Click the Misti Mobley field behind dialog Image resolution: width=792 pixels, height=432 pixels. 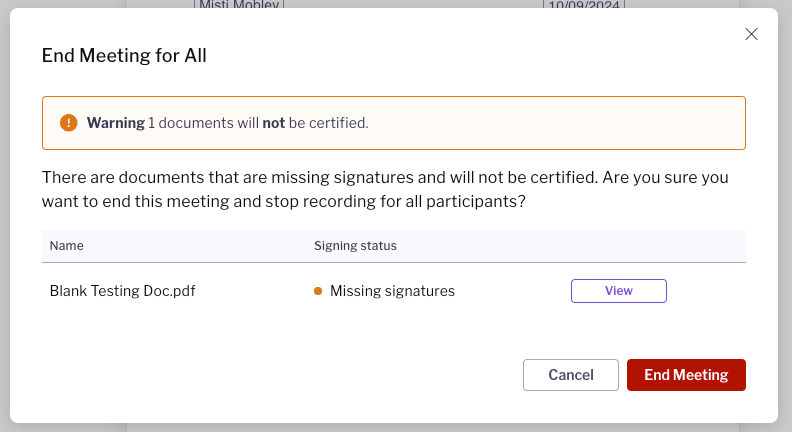239,4
